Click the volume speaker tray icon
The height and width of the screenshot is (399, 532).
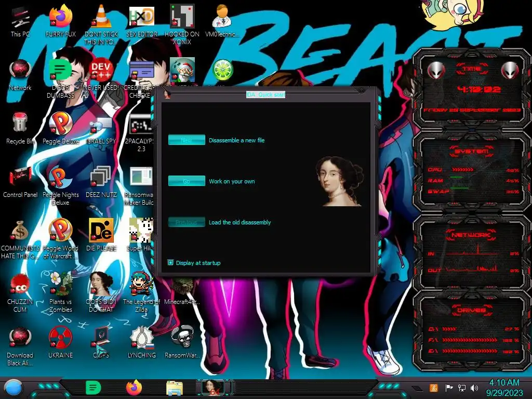[x=474, y=388]
